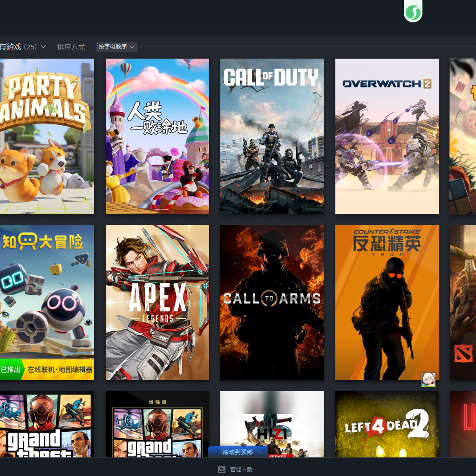Open the 按字母顺序 sort order dropdown
The image size is (476, 476).
click(x=116, y=47)
